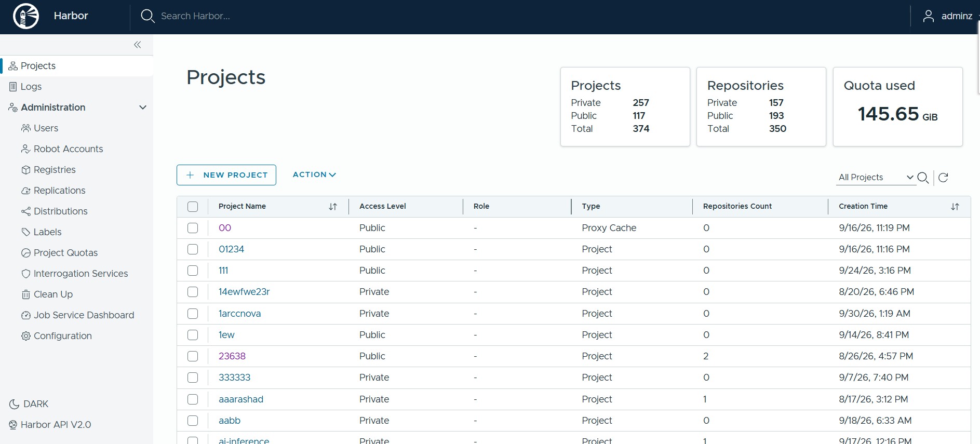Screen dimensions: 980x444
Task: Open the All Projects filter dropdown
Action: point(876,177)
